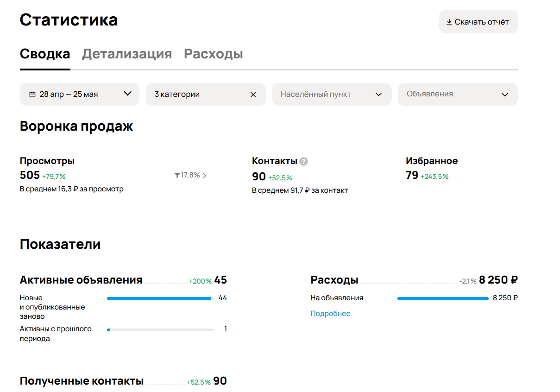Click the Контакты value 90 in funnel

point(259,177)
